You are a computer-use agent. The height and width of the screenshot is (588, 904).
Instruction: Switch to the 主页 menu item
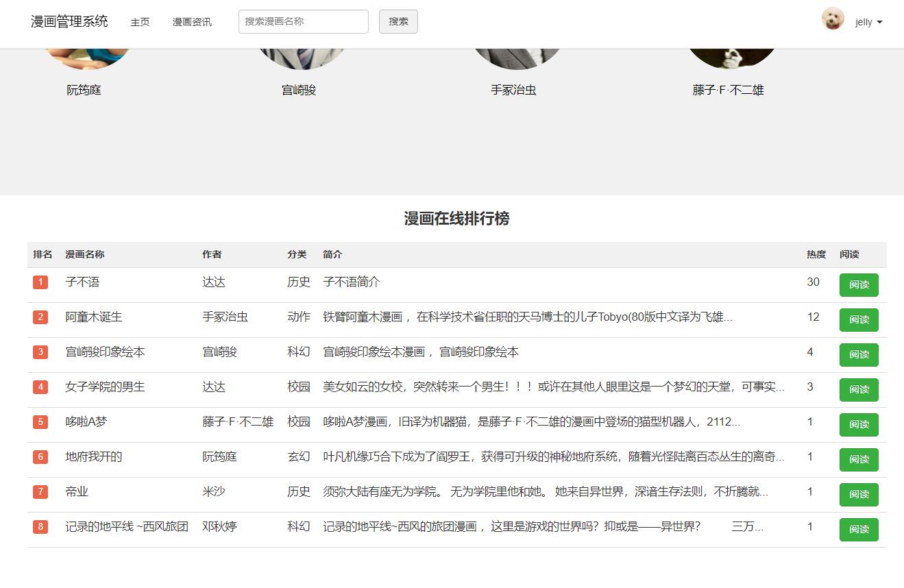(140, 21)
